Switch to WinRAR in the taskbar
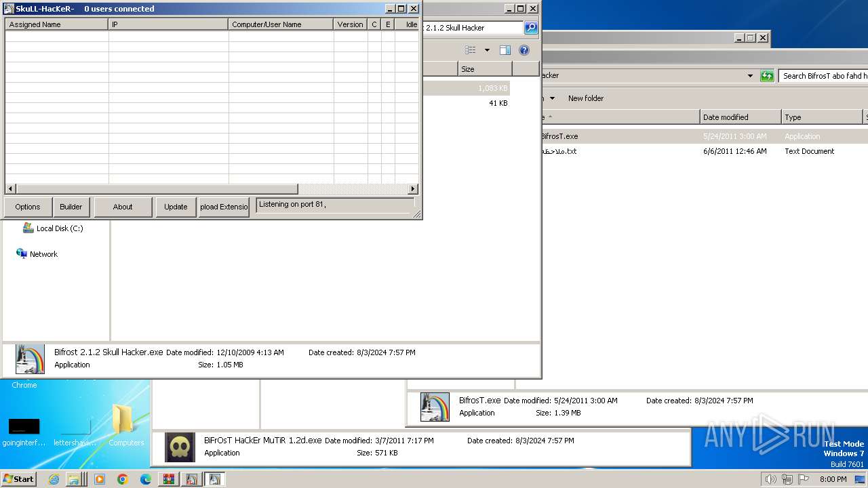The width and height of the screenshot is (868, 488). 169,479
